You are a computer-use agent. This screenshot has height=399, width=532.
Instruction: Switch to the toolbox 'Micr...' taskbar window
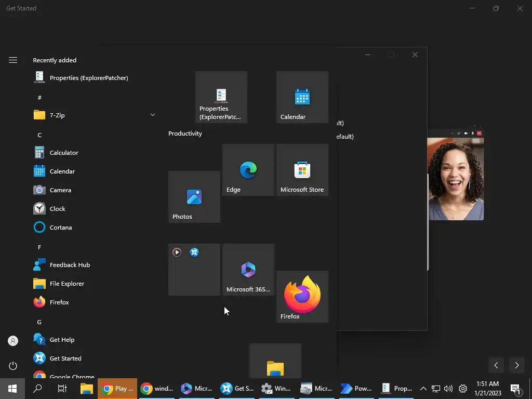pyautogui.click(x=316, y=389)
